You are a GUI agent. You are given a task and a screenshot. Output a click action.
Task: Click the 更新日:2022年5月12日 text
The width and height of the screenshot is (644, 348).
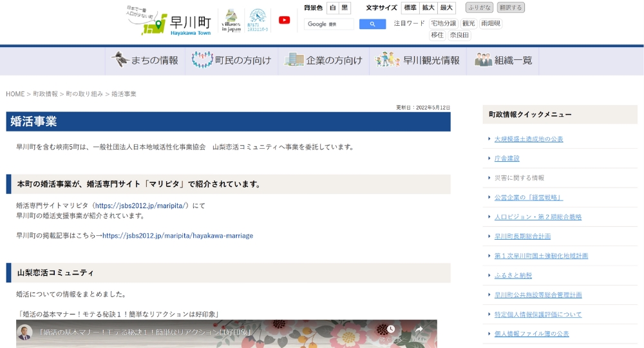(423, 108)
